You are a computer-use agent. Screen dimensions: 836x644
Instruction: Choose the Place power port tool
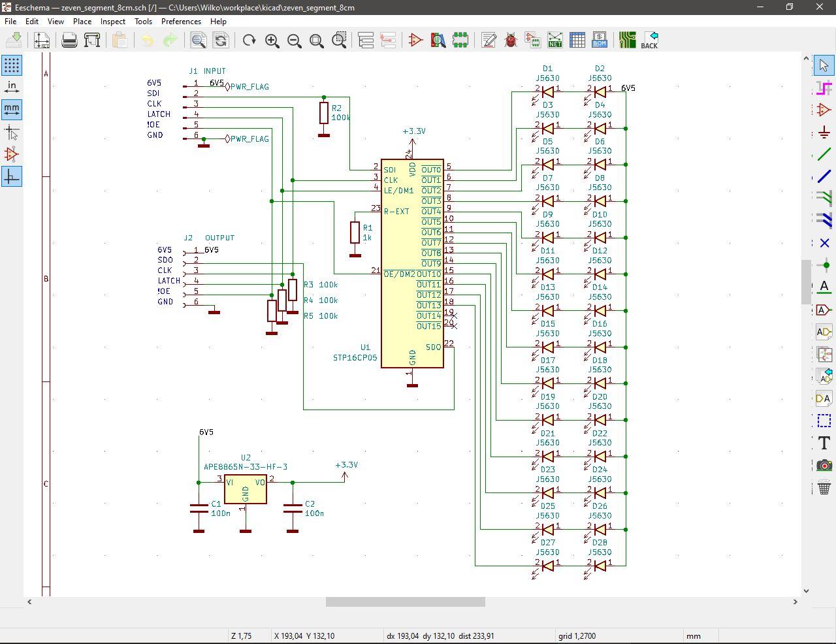click(x=824, y=132)
